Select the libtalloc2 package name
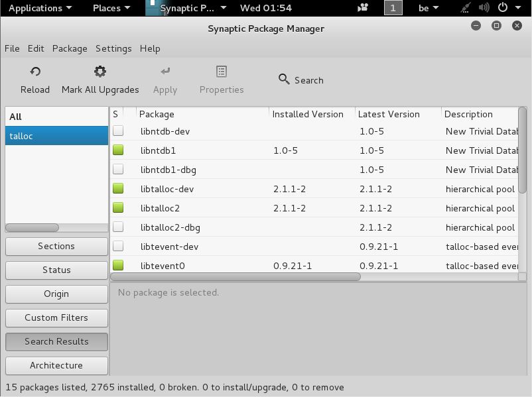Screen dimensions: 532x397 (160, 208)
